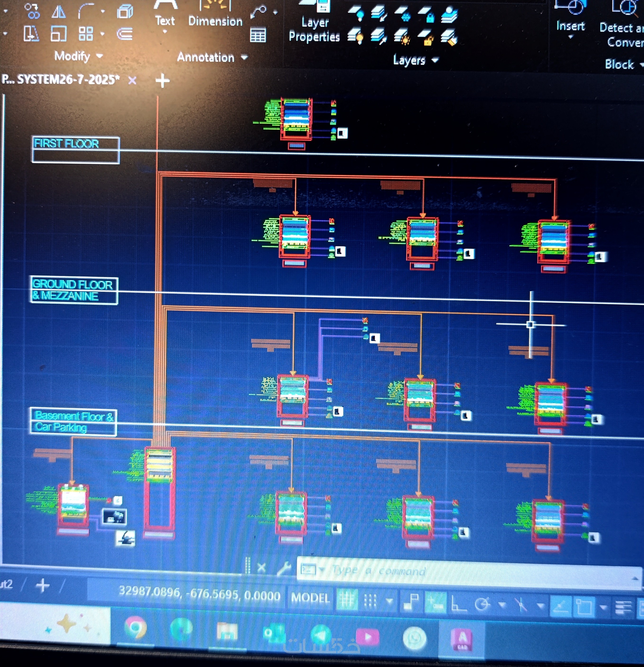Expand the Modify panel dropdown
Screen dimensions: 644x667
click(99, 56)
